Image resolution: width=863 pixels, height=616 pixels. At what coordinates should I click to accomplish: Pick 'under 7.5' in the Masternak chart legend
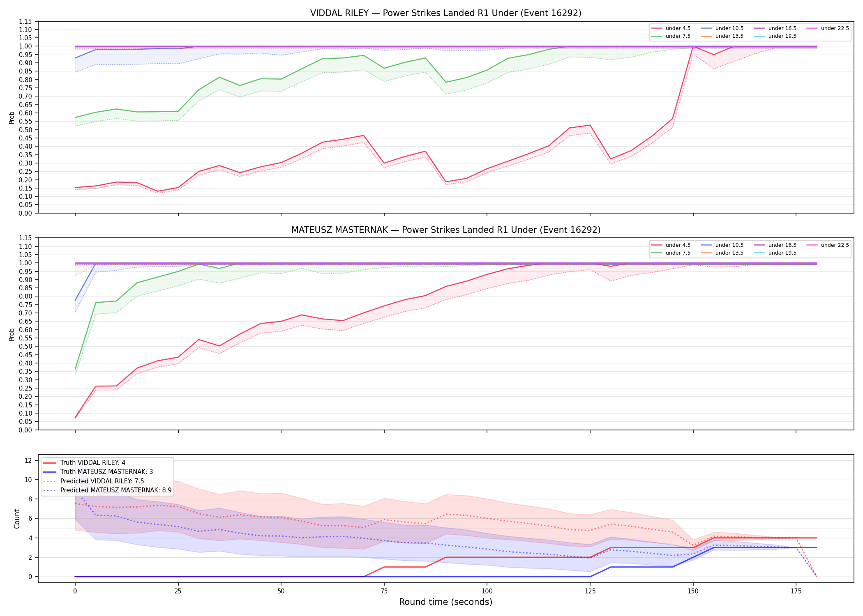671,253
